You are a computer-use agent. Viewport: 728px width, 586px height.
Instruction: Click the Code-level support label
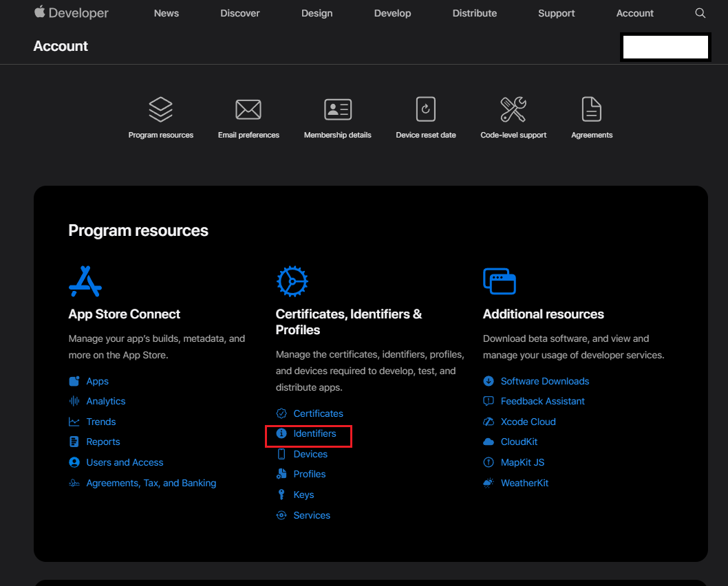[513, 135]
